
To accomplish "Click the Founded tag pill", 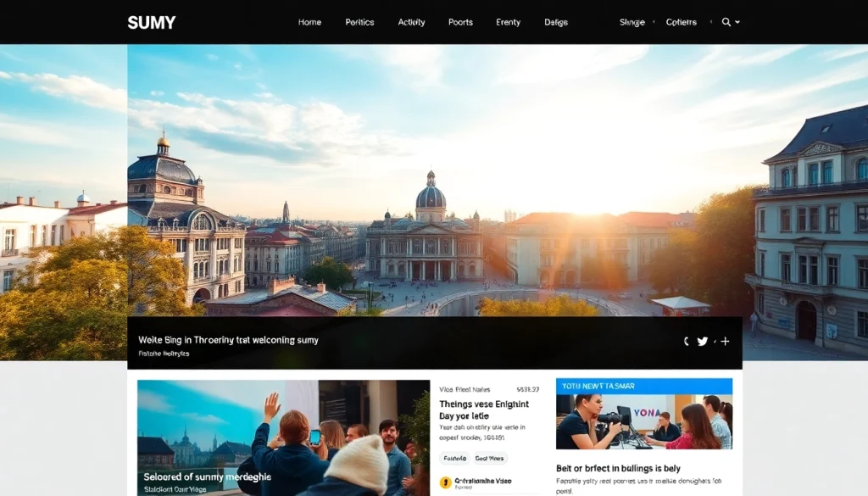I will (x=454, y=458).
